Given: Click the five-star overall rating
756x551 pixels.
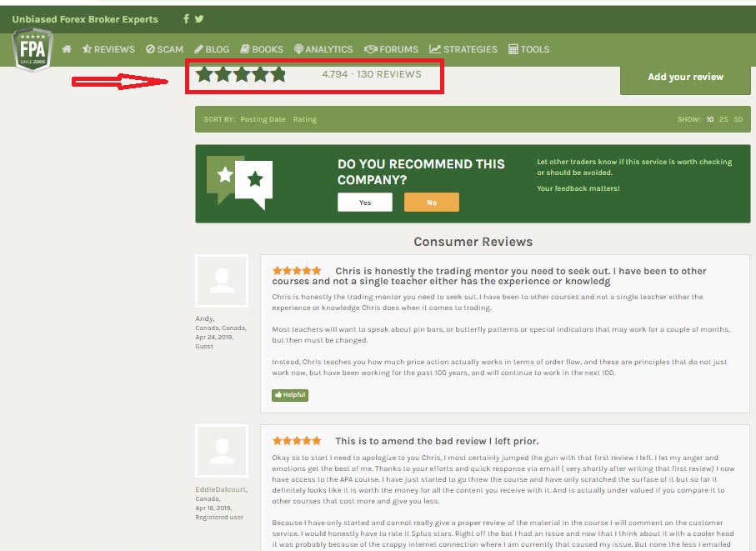Looking at the screenshot, I should point(241,74).
